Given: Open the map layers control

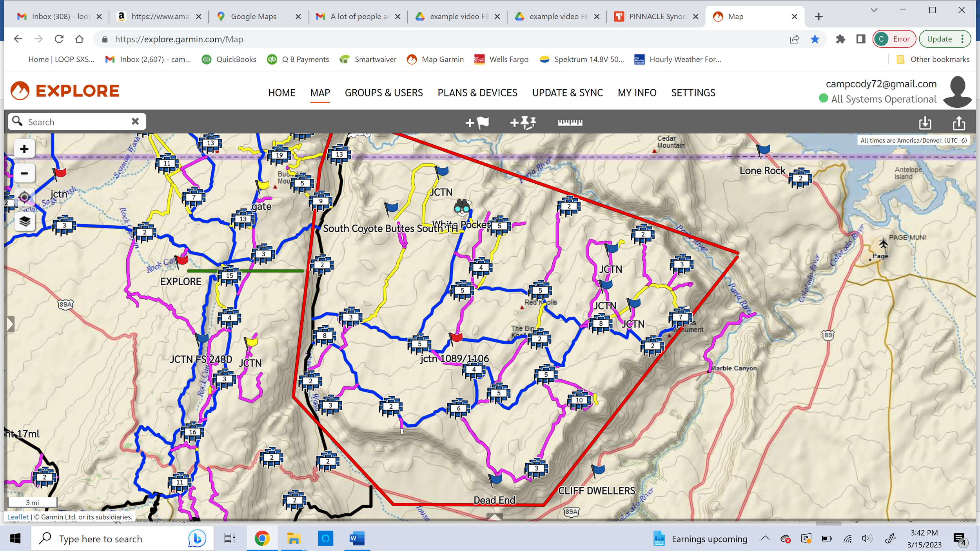Looking at the screenshot, I should (x=24, y=222).
